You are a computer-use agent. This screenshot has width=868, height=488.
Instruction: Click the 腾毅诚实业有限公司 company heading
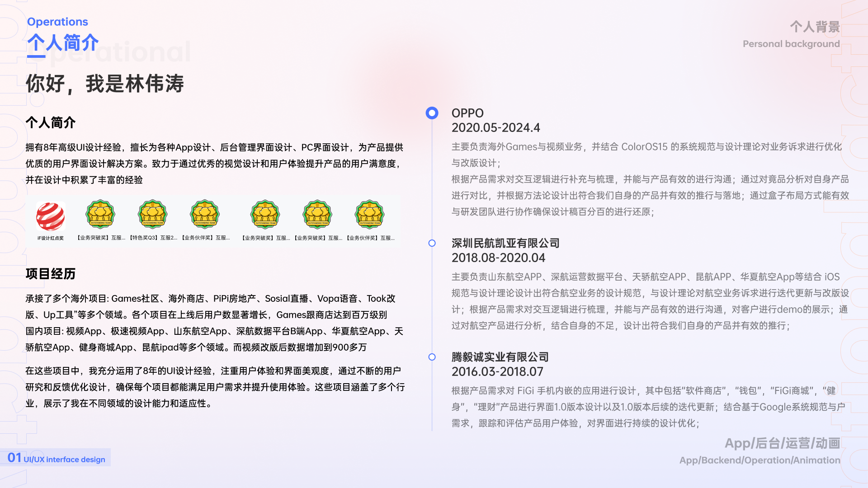coord(500,357)
